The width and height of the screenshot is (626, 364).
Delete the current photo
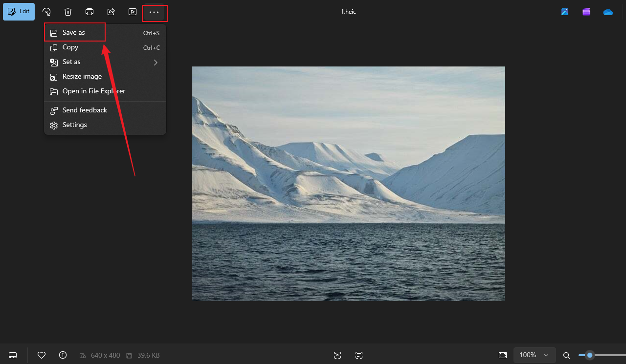coord(68,11)
